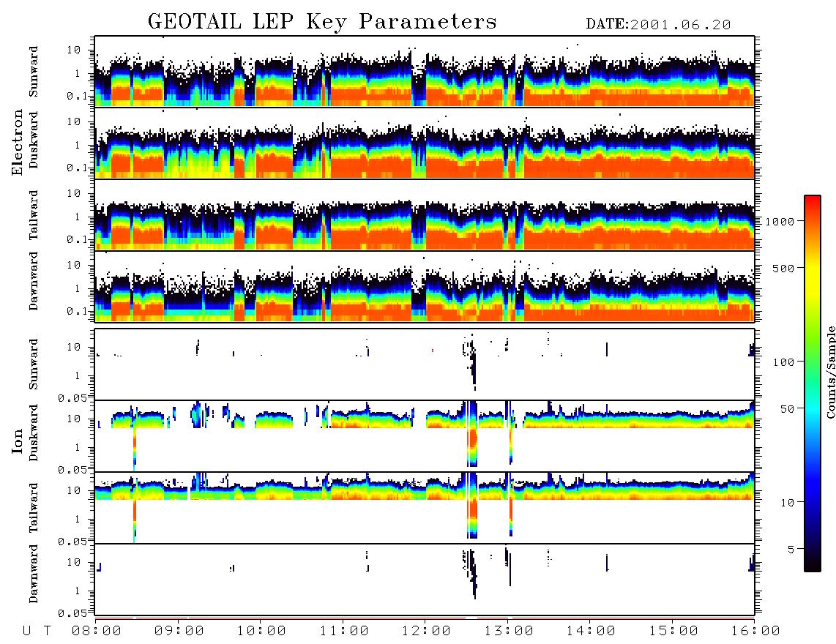Viewport: 836px width, 644px height.
Task: Select the DATE:2001.06.20 label
Action: coord(658,25)
